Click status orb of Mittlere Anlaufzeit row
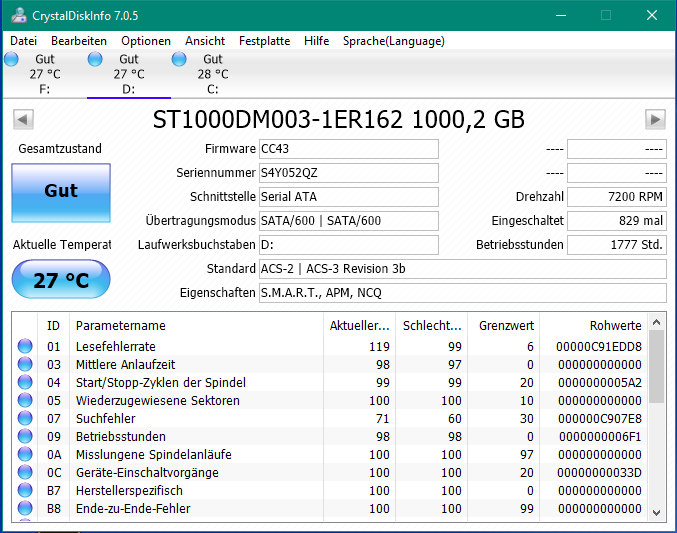677x533 pixels. click(x=25, y=365)
